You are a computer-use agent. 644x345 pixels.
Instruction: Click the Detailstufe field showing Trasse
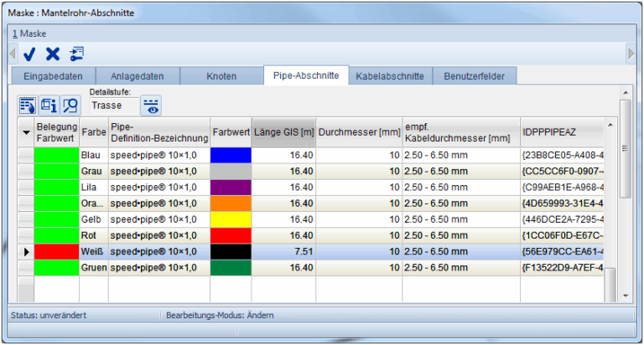(x=112, y=106)
